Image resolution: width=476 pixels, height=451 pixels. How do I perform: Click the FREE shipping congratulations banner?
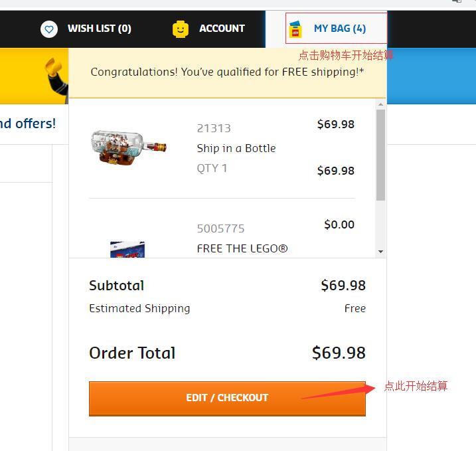click(227, 72)
